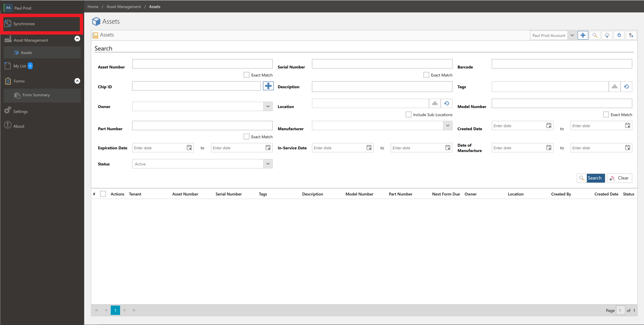Collapse the Forms sidebar section
This screenshot has height=325, width=644.
click(77, 81)
